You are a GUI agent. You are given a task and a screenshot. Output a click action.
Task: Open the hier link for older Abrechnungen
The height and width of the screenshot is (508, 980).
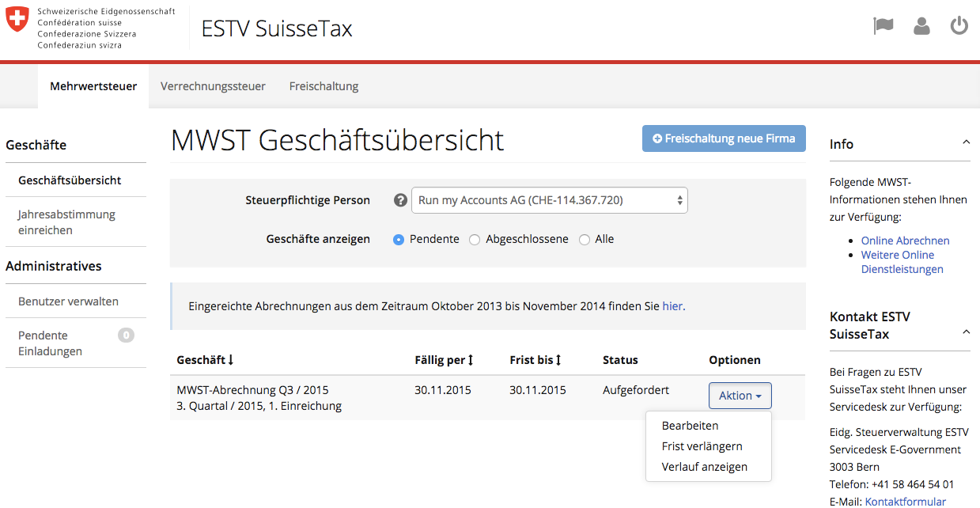(672, 305)
